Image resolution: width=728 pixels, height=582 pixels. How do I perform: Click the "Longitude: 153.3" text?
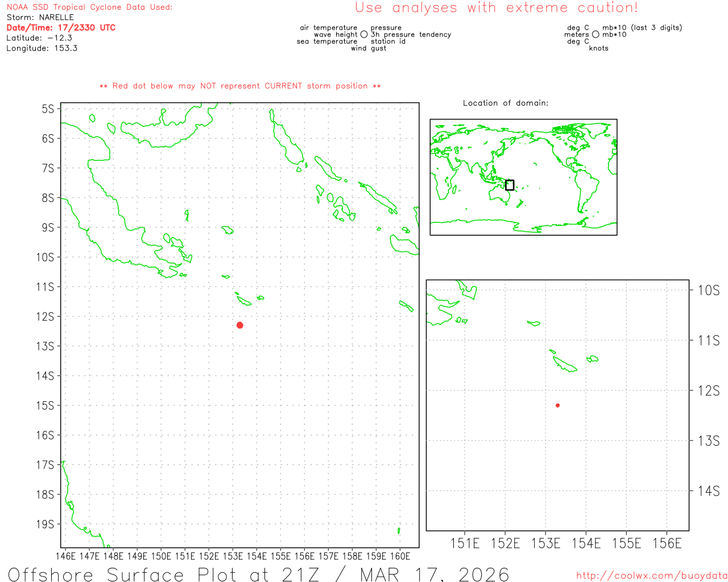click(42, 48)
